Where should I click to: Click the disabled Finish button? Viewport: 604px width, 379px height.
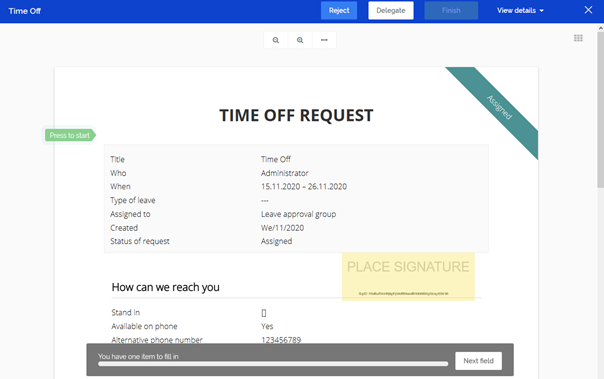pos(451,10)
